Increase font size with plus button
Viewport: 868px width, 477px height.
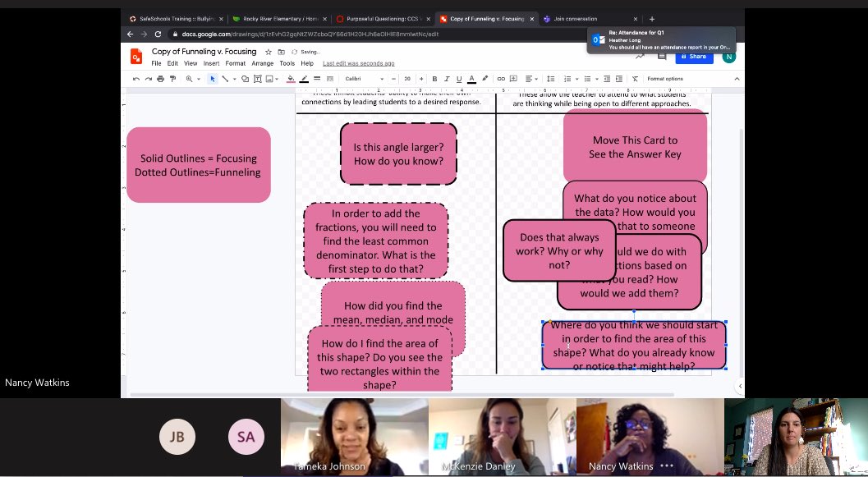(x=421, y=79)
